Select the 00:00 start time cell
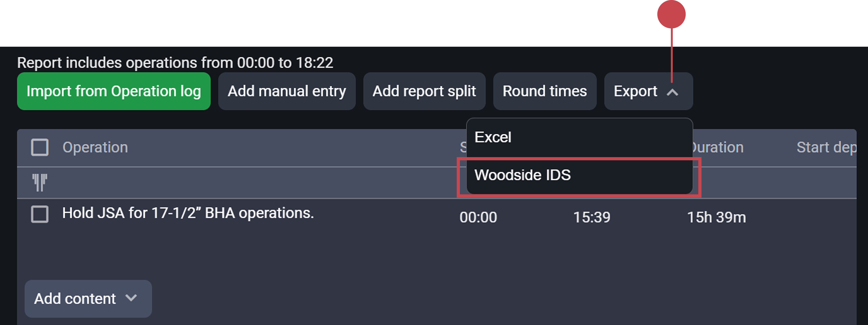868x325 pixels. (x=478, y=217)
